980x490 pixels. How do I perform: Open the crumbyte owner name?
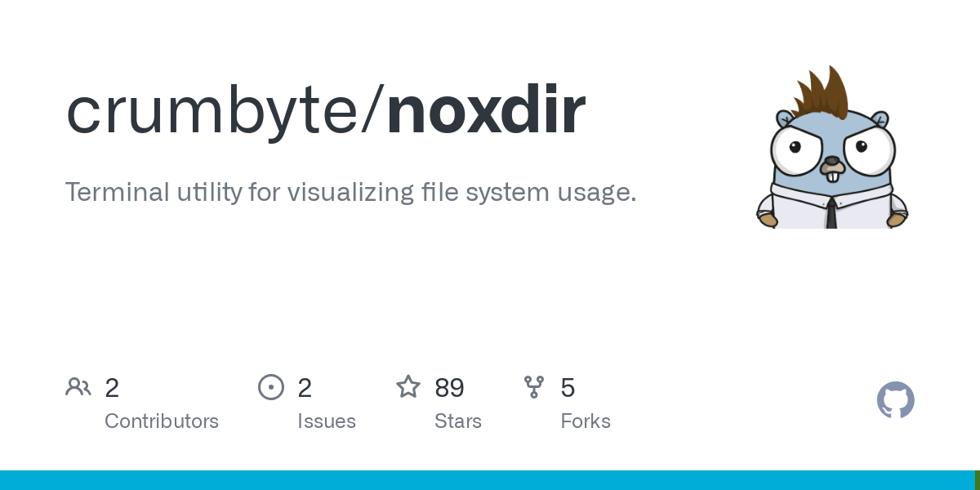point(212,110)
